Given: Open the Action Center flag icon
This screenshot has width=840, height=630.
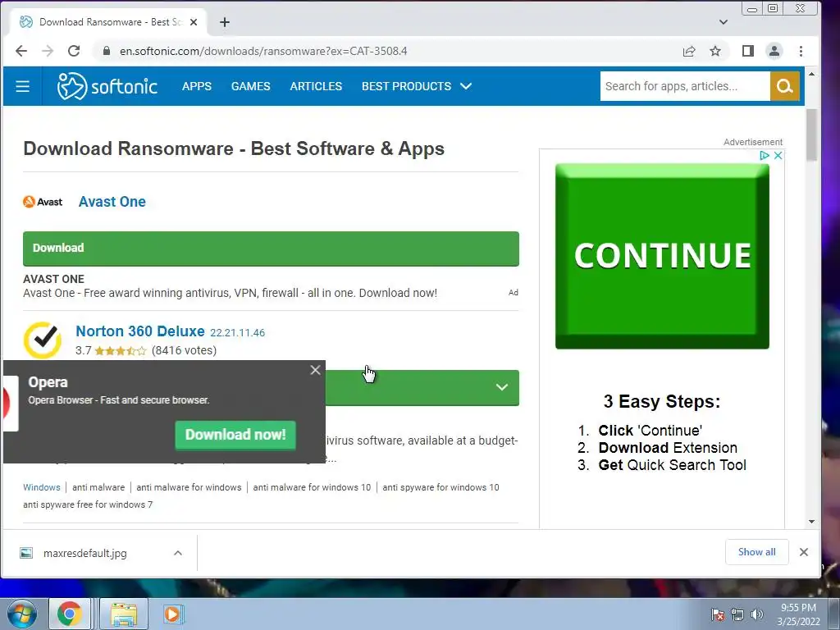Looking at the screenshot, I should pyautogui.click(x=718, y=615).
